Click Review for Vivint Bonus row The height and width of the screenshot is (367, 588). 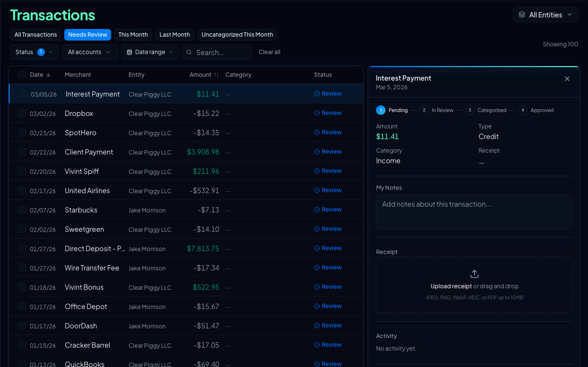coord(328,287)
